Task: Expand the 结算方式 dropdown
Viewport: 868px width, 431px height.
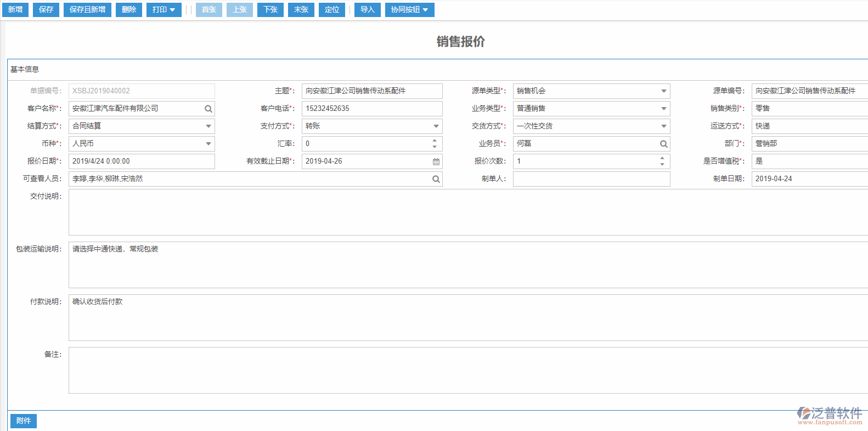Action: (x=208, y=126)
